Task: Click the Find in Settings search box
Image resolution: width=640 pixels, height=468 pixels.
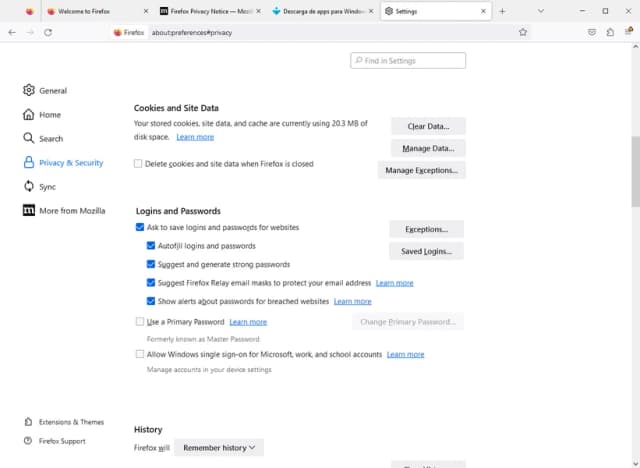Action: (x=408, y=61)
